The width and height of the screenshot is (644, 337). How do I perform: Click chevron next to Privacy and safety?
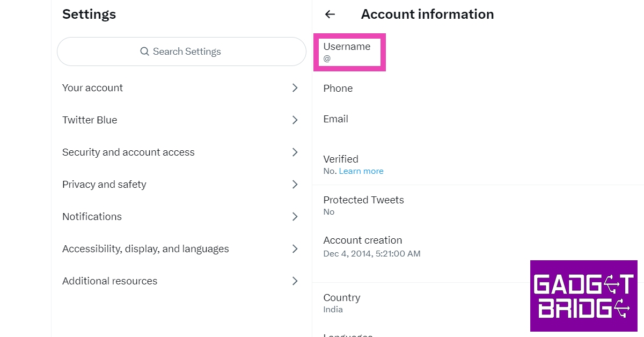(x=295, y=185)
